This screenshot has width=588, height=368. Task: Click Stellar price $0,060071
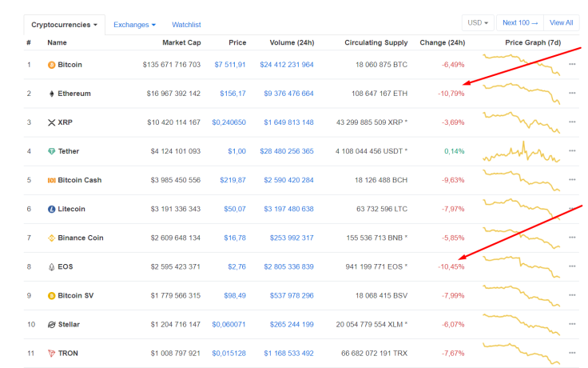(228, 325)
